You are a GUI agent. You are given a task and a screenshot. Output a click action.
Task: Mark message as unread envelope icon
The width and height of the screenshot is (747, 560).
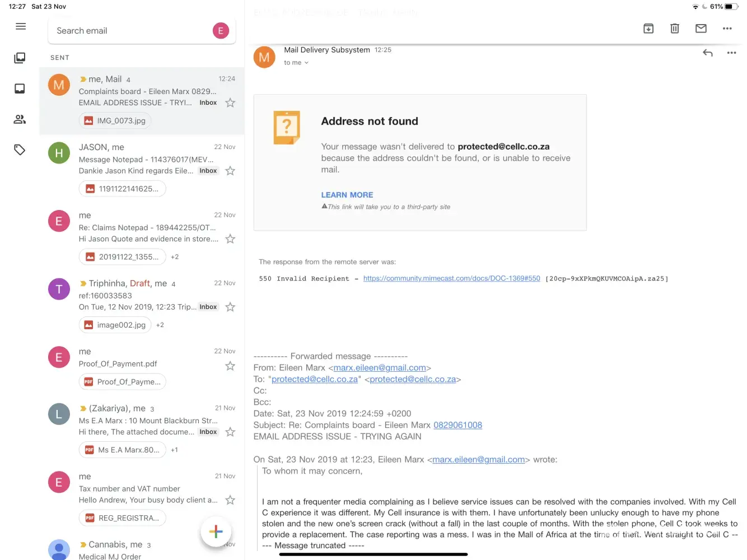click(x=701, y=29)
